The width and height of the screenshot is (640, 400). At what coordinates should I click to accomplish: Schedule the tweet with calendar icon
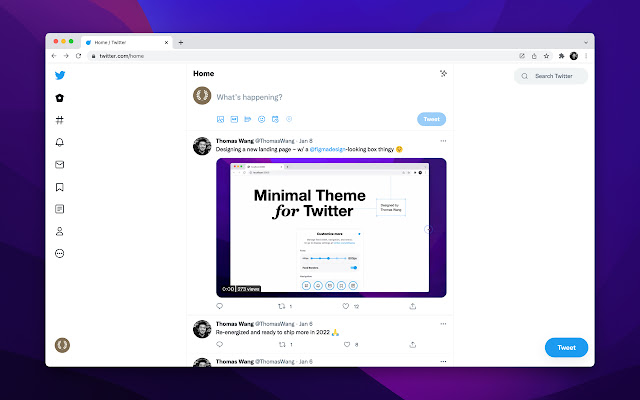tap(275, 119)
